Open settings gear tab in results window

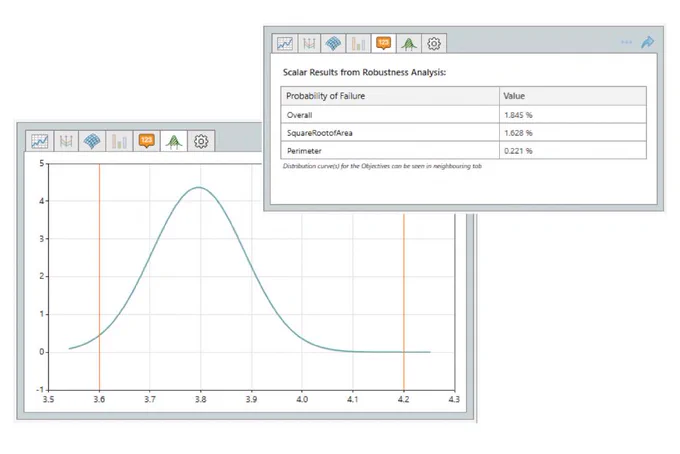pyautogui.click(x=434, y=43)
